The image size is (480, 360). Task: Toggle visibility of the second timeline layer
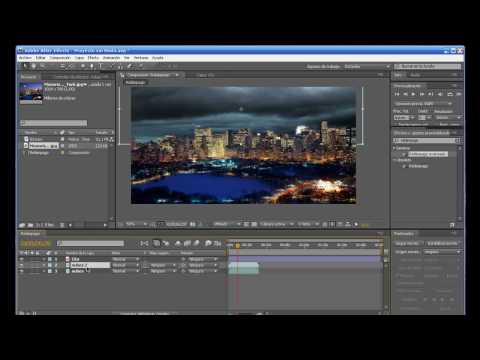tap(22, 265)
